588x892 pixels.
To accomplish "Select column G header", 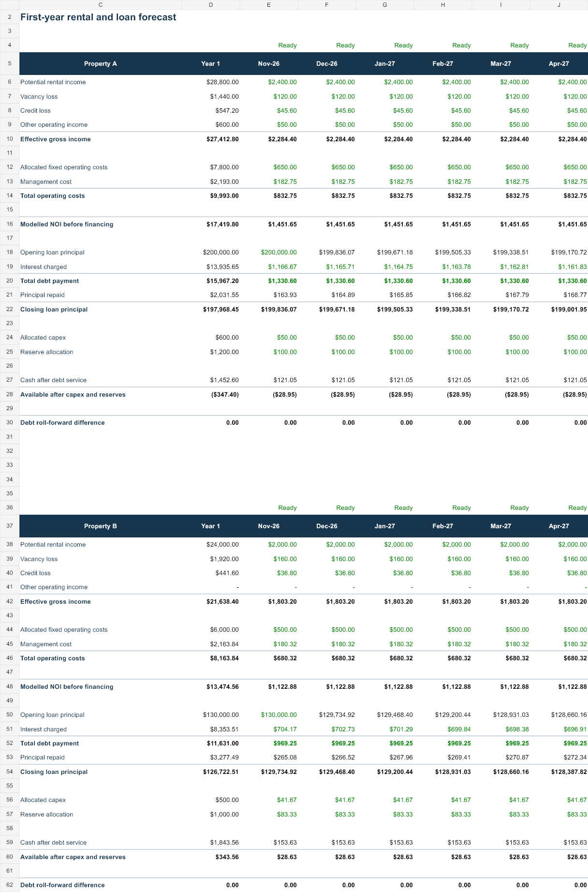I will coord(385,4).
